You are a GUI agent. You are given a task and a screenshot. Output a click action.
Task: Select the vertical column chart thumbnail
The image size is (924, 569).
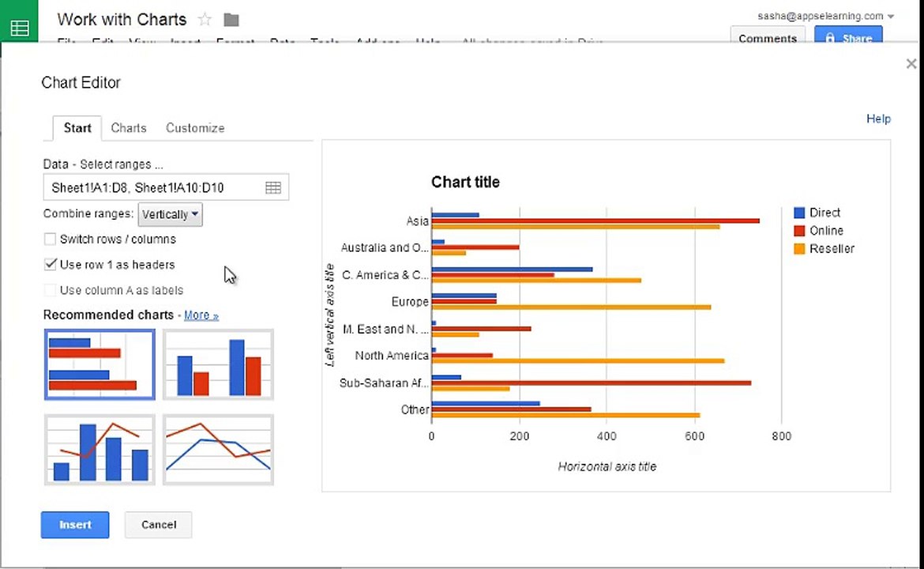tap(218, 364)
